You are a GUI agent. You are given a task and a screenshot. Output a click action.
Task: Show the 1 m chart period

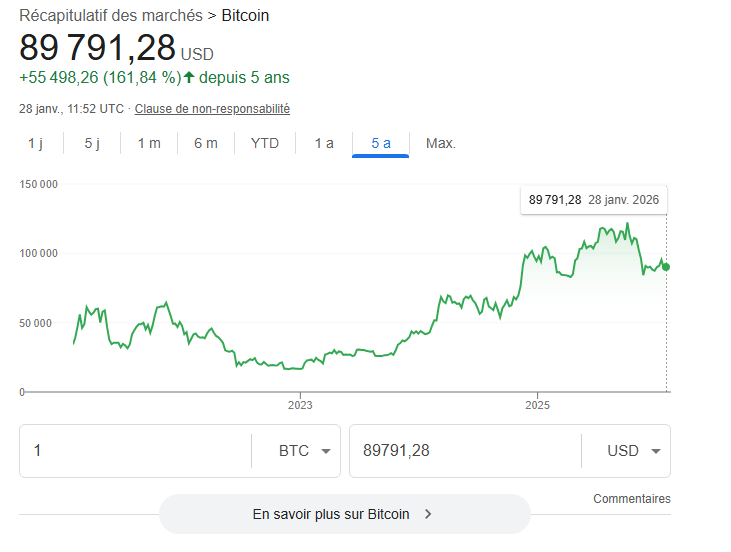[149, 143]
